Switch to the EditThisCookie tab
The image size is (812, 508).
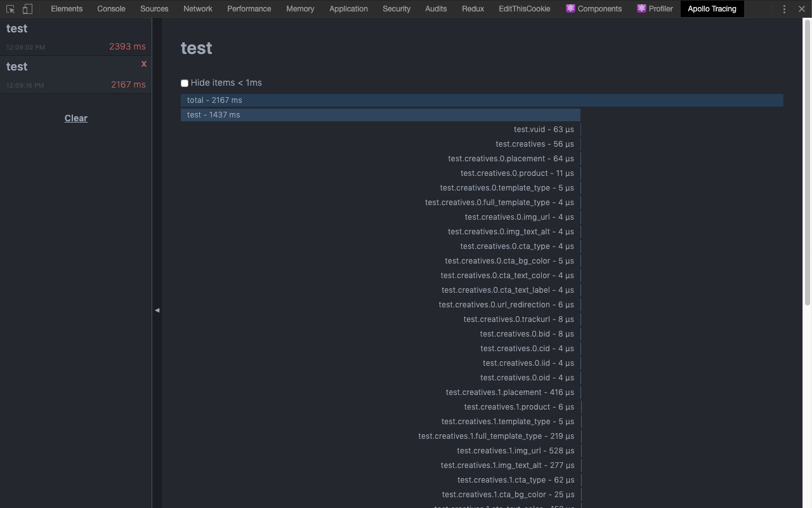click(x=524, y=9)
